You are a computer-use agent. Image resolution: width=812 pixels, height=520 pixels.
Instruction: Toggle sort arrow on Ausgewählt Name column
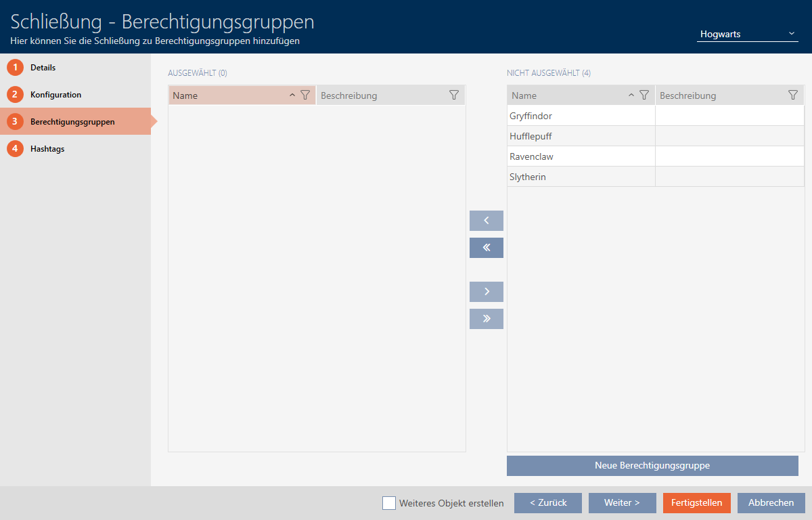click(x=292, y=95)
